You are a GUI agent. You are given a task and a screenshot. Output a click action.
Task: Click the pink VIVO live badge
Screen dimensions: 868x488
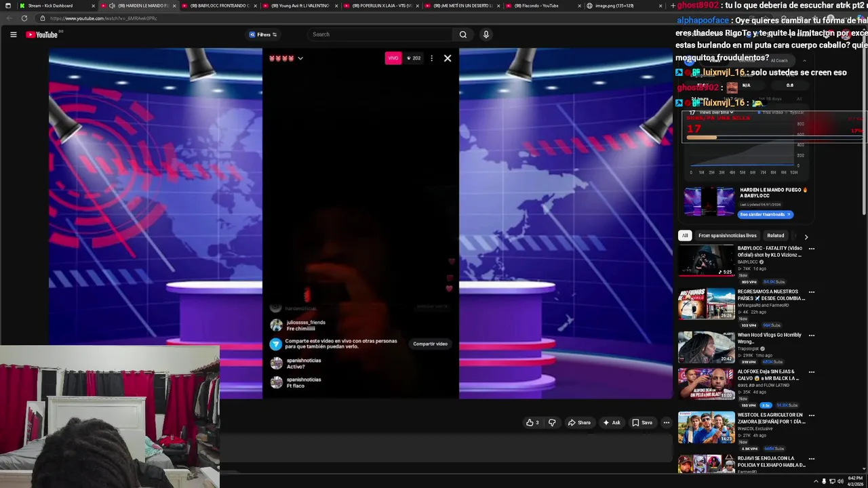tap(393, 58)
